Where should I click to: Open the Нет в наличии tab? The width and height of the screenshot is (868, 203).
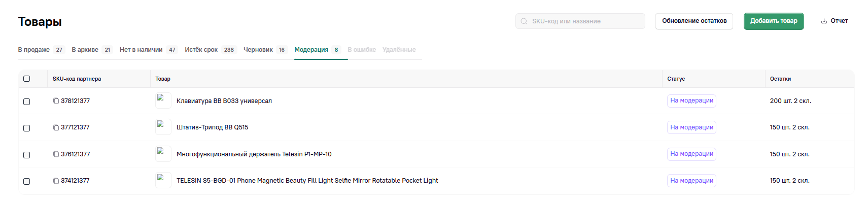pyautogui.click(x=141, y=50)
